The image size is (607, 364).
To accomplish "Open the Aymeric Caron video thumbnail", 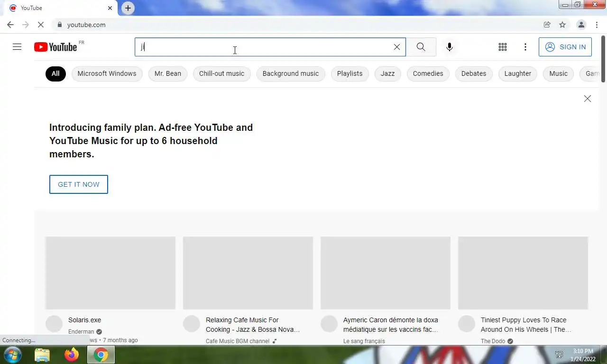I will point(386,273).
